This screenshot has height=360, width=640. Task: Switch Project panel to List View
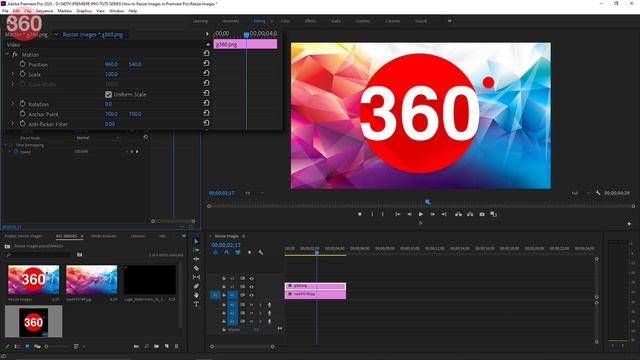[17, 346]
